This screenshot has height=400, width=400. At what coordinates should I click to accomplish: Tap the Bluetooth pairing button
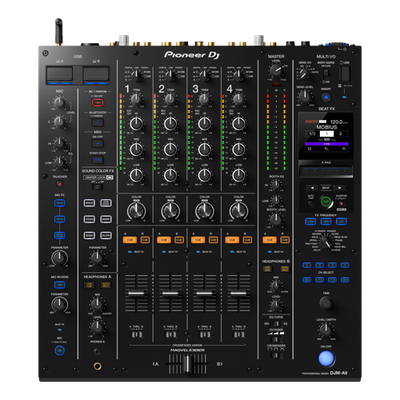(x=97, y=122)
